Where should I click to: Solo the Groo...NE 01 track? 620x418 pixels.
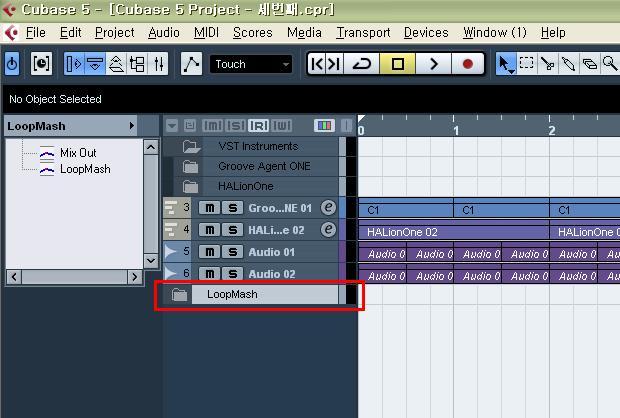(x=232, y=208)
